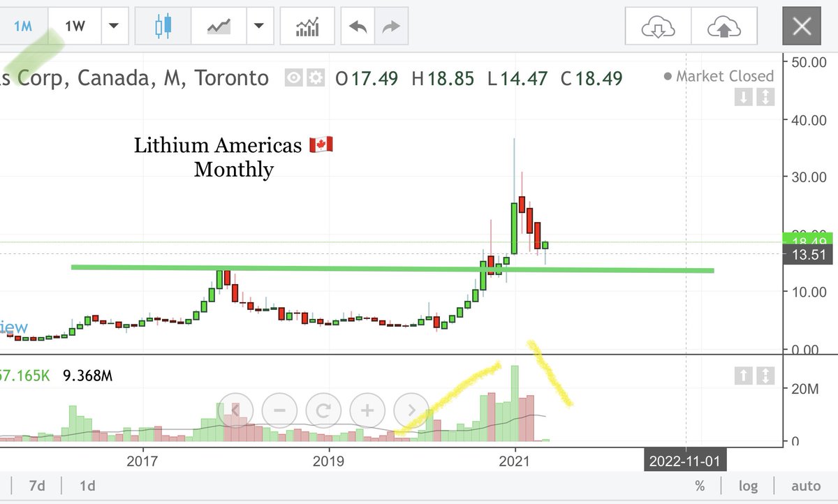The width and height of the screenshot is (838, 504).
Task: Click the percentage scale control
Action: (x=700, y=485)
